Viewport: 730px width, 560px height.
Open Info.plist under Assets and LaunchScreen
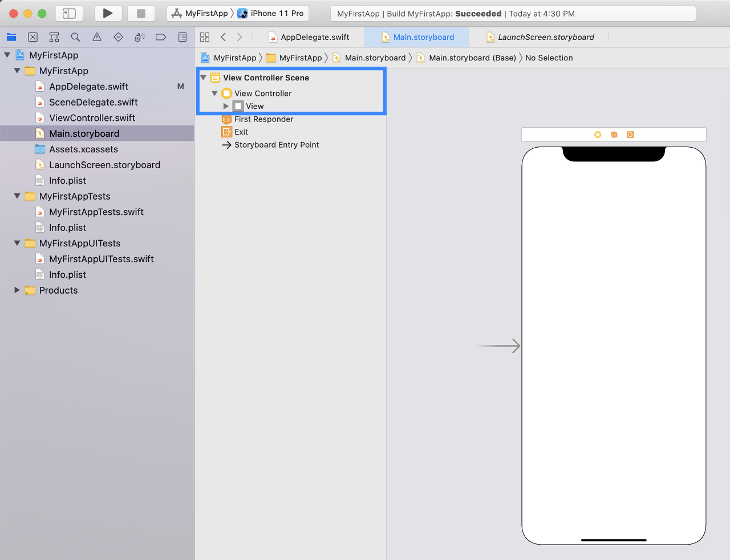(97, 181)
